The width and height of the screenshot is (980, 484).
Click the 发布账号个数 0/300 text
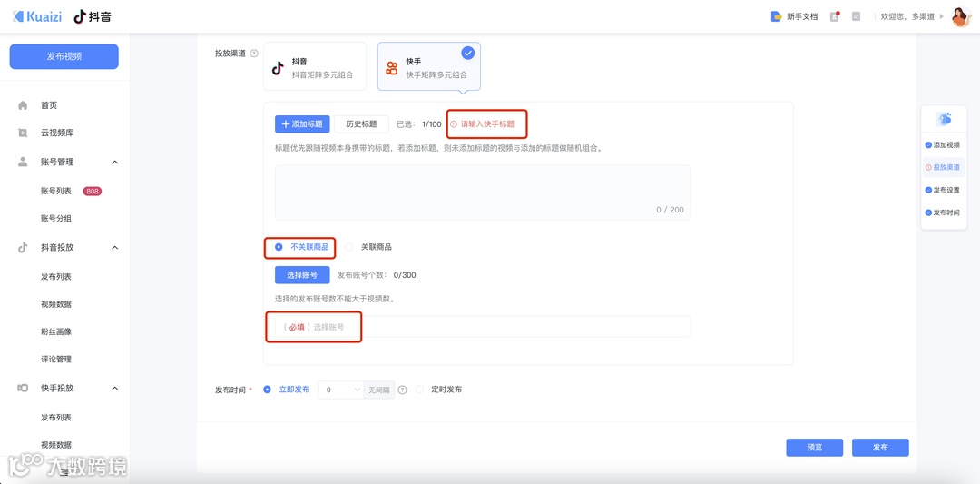coord(377,274)
